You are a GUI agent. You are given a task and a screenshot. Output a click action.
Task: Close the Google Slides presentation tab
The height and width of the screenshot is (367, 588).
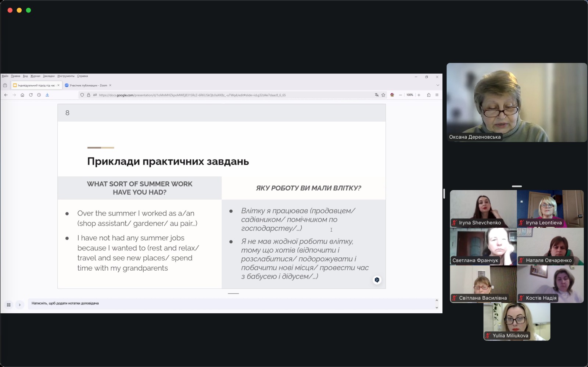click(58, 85)
